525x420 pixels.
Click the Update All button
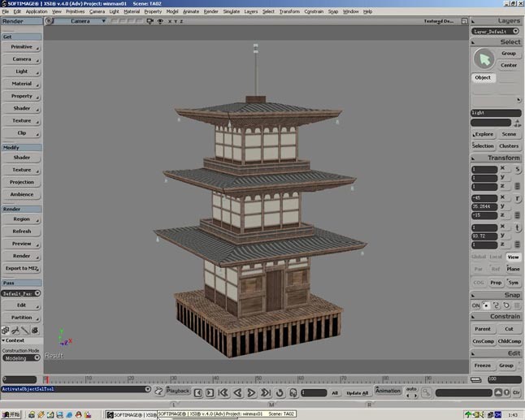click(358, 393)
